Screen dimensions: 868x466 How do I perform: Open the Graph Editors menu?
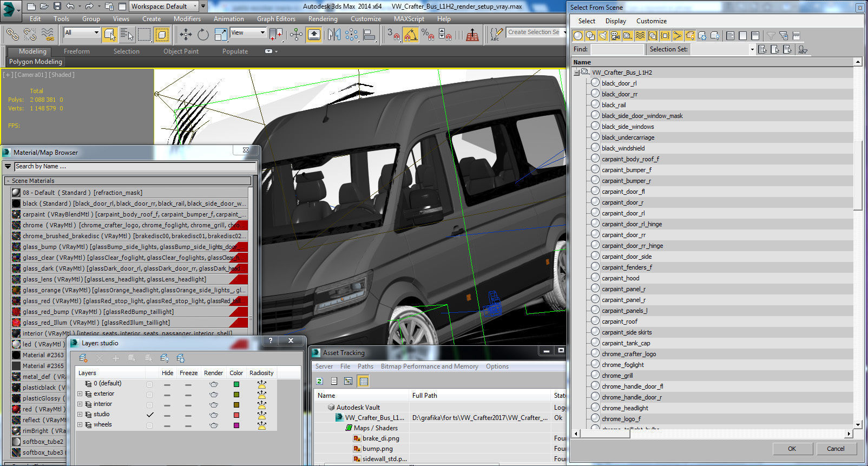[x=276, y=19]
